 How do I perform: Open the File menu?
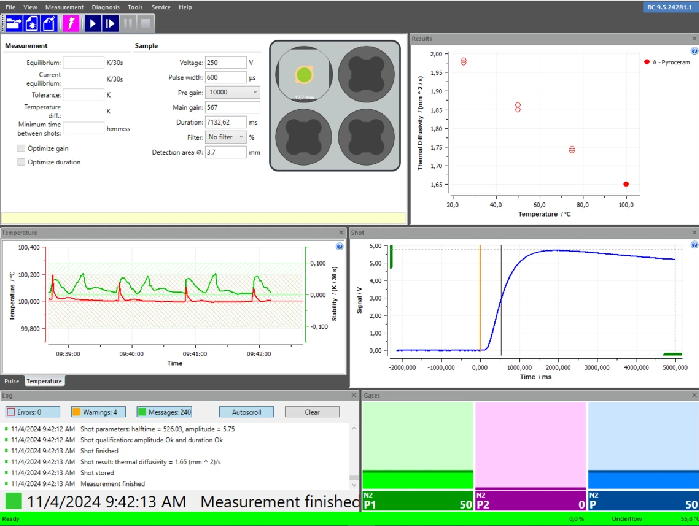[x=10, y=7]
